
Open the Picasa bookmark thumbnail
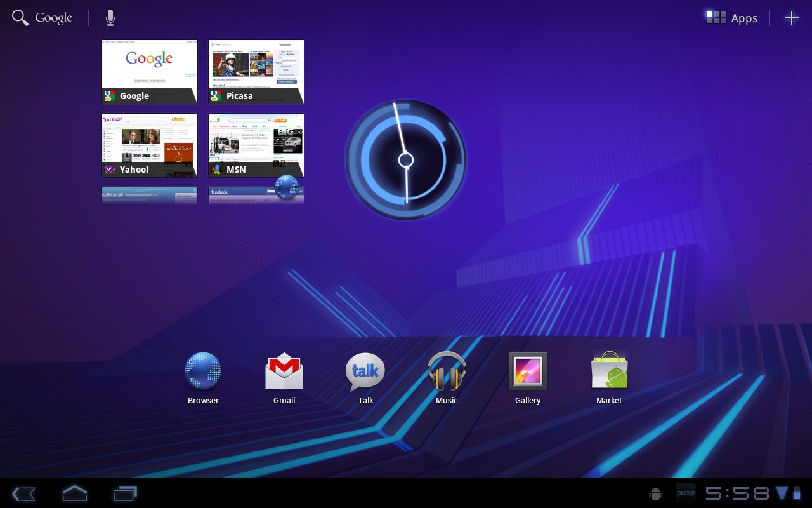point(256,71)
